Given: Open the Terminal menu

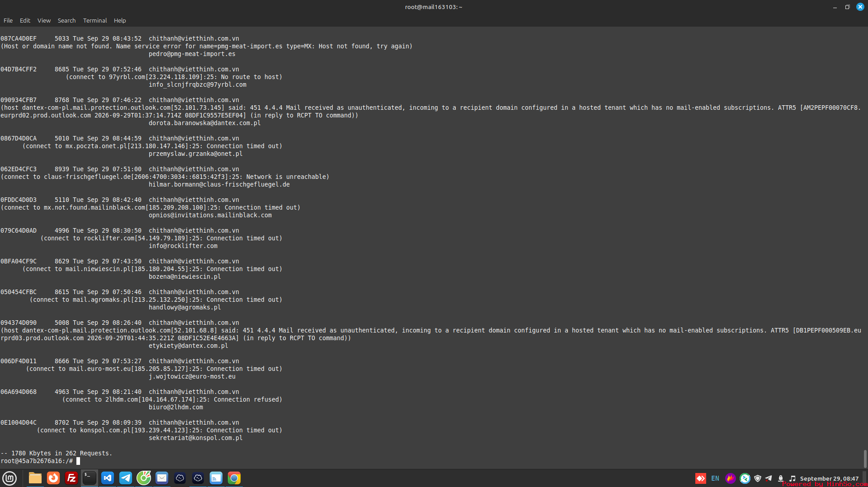Looking at the screenshot, I should coord(95,20).
